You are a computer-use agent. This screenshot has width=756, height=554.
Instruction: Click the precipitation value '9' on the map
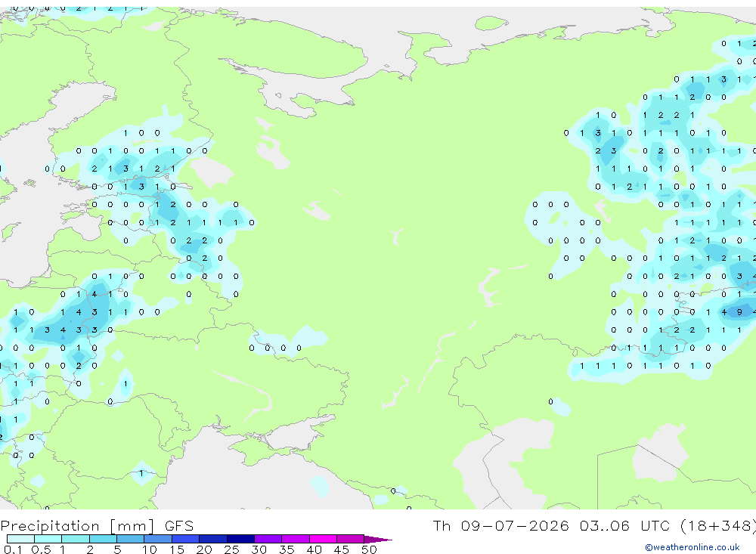click(739, 312)
